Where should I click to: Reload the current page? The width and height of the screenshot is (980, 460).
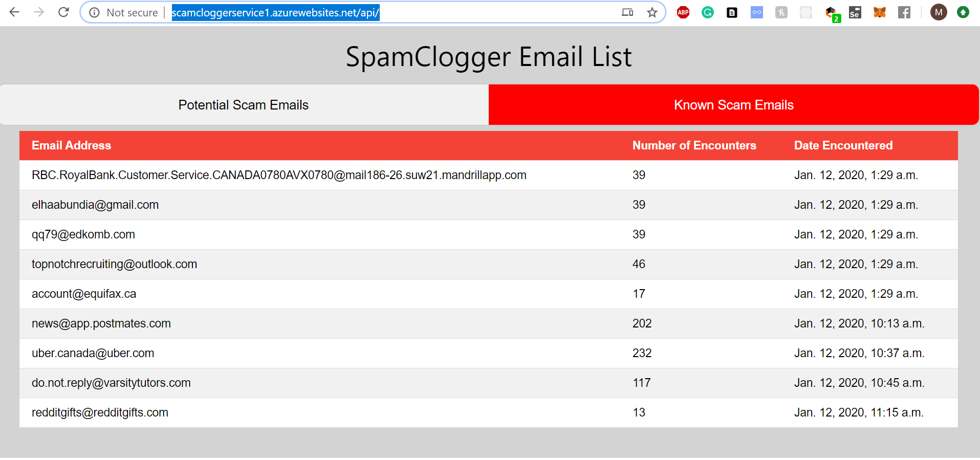coord(63,12)
